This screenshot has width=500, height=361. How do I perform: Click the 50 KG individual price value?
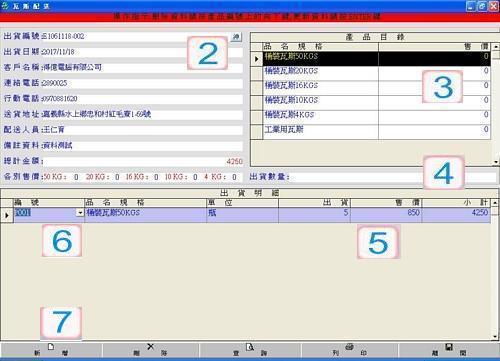(x=76, y=177)
